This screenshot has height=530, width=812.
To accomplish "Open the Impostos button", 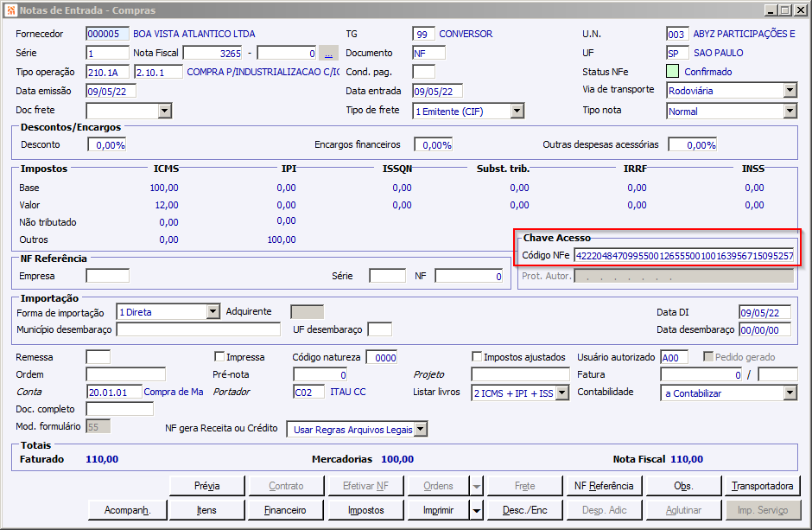I will (x=366, y=510).
